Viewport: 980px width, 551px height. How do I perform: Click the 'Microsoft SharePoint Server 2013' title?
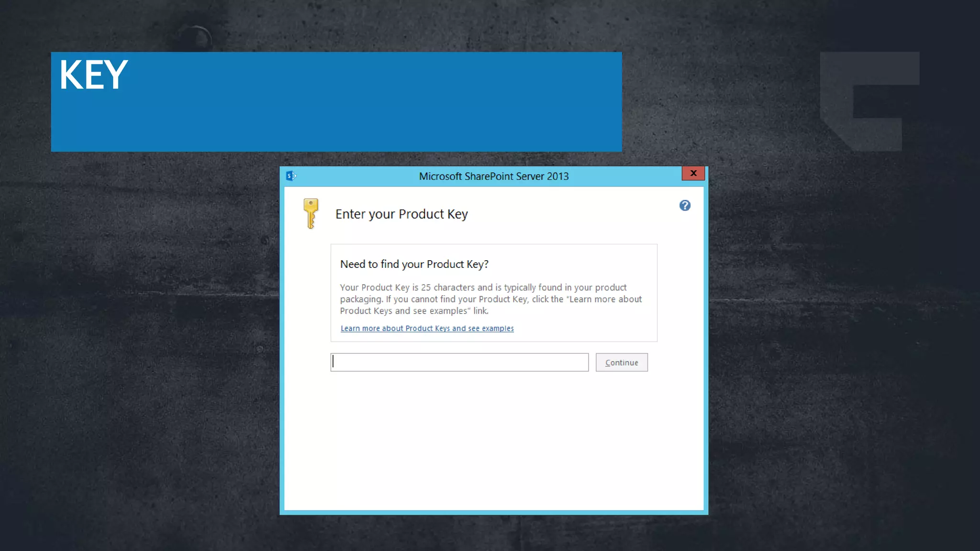click(494, 176)
